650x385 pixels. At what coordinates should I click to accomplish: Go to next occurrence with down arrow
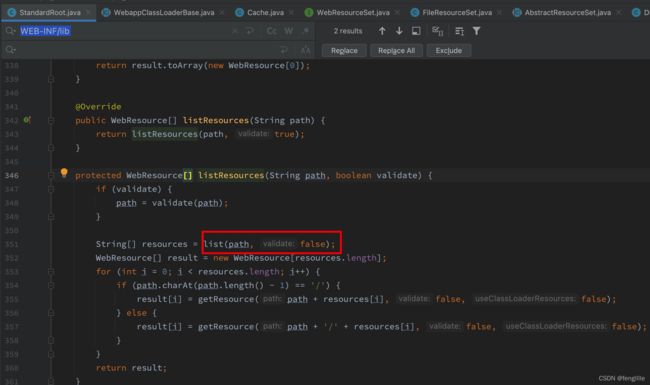pos(399,31)
